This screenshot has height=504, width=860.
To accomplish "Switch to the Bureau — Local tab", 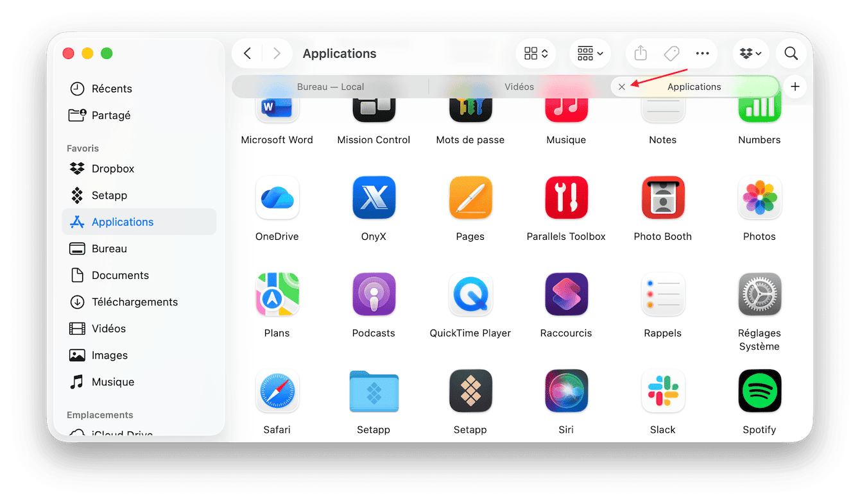I will point(330,87).
